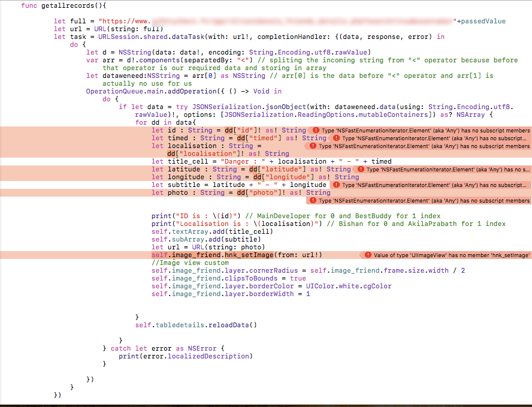Click 'borderWidth' property
This screenshot has height=407, width=532.
point(271,294)
